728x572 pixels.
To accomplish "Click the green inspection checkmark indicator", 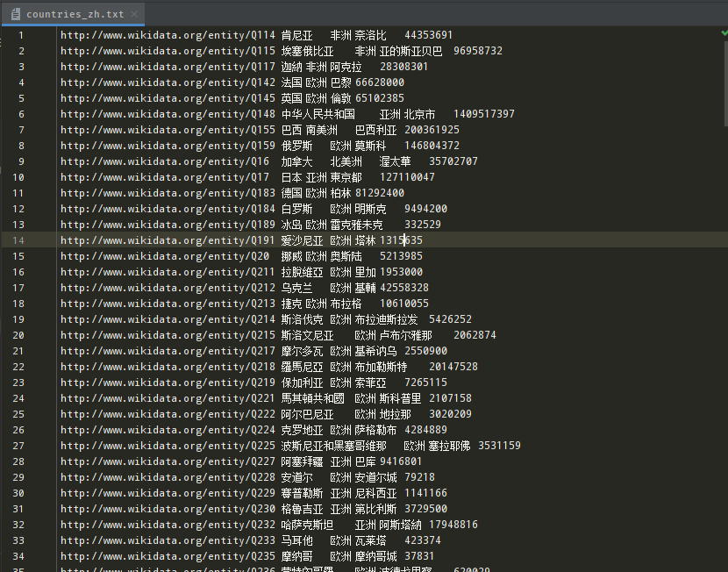I will [x=724, y=32].
